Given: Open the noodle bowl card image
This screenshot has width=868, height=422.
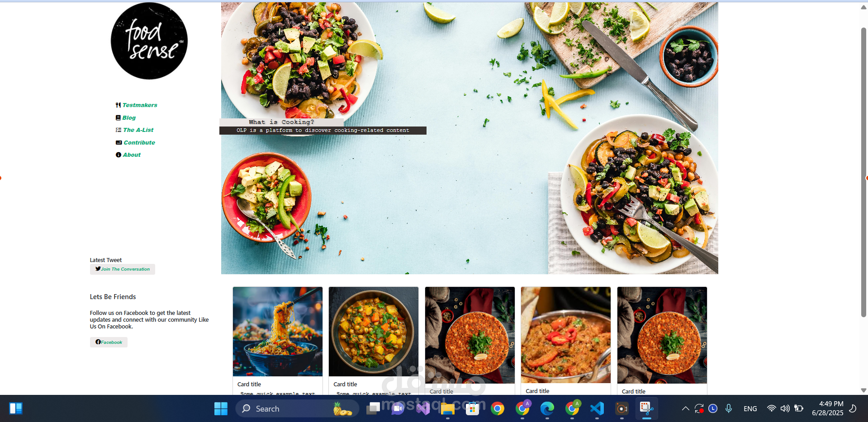Looking at the screenshot, I should click(278, 332).
